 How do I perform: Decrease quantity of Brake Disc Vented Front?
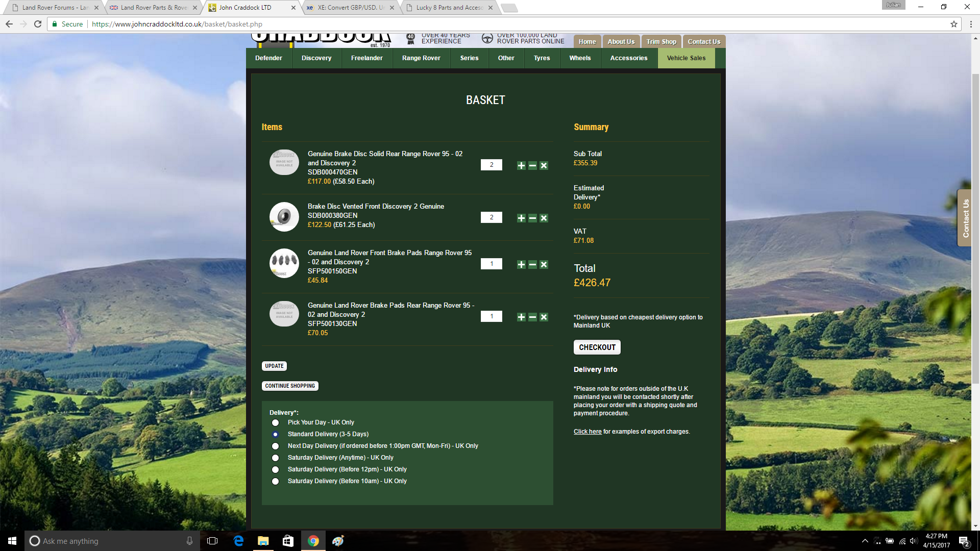(532, 218)
